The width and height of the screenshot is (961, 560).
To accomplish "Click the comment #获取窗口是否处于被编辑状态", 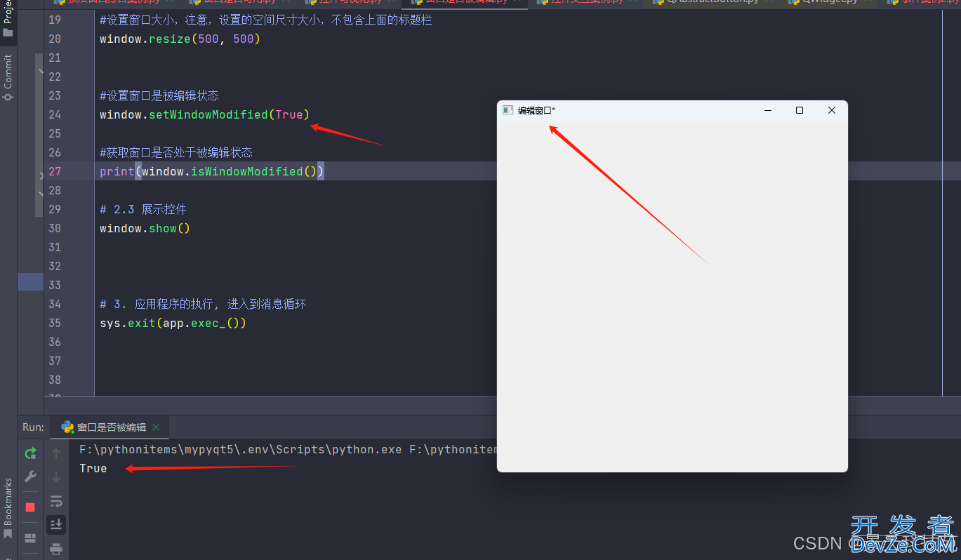I will pyautogui.click(x=176, y=152).
